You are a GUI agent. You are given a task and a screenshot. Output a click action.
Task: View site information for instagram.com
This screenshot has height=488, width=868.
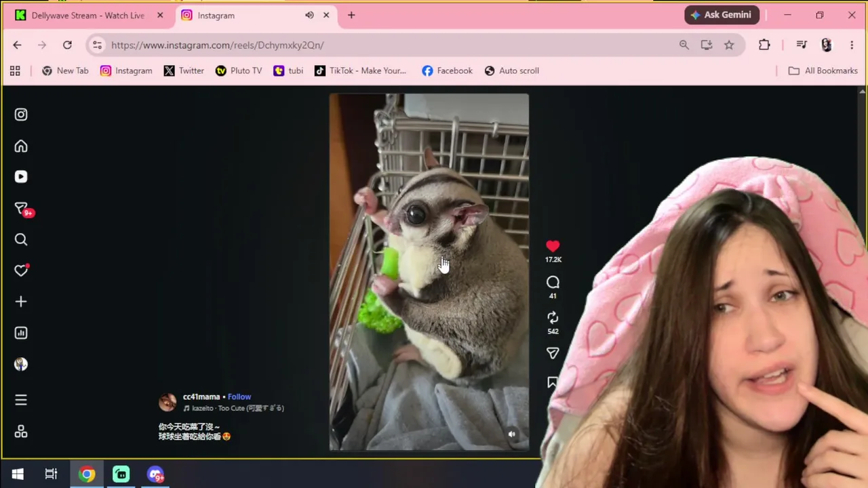click(97, 45)
